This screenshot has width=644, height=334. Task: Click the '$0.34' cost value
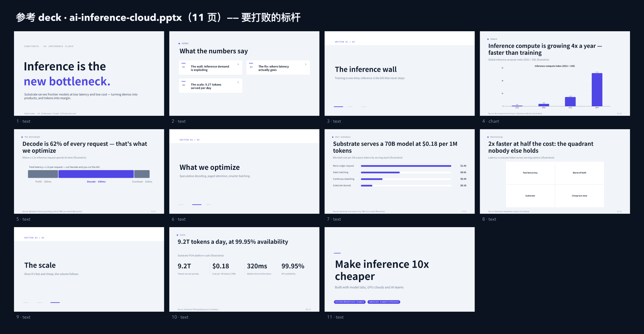click(x=463, y=179)
